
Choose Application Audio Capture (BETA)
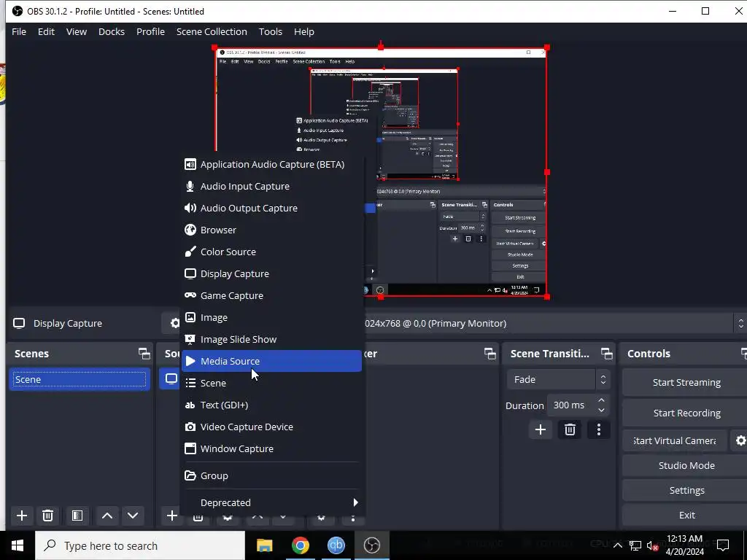tap(271, 164)
